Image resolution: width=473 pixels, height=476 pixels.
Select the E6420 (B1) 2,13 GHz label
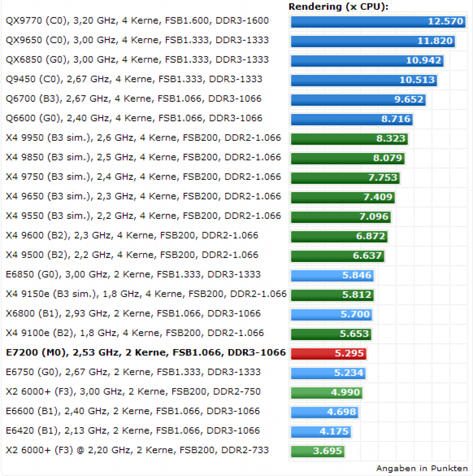(133, 431)
